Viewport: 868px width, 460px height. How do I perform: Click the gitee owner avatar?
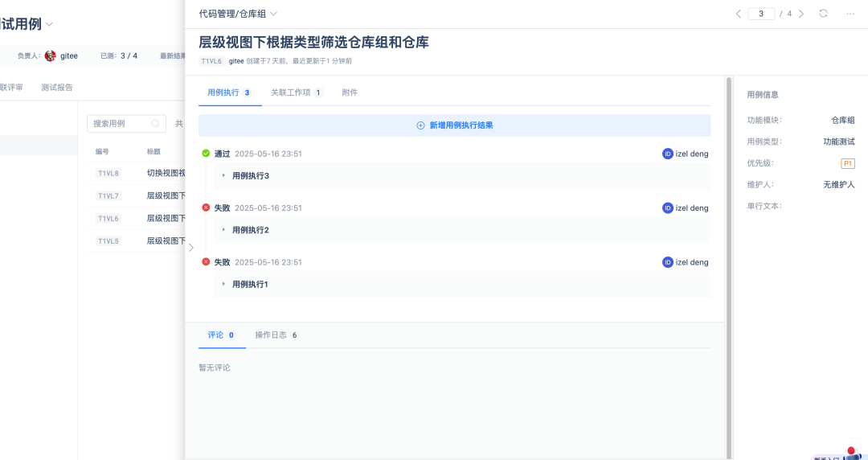[x=51, y=55]
